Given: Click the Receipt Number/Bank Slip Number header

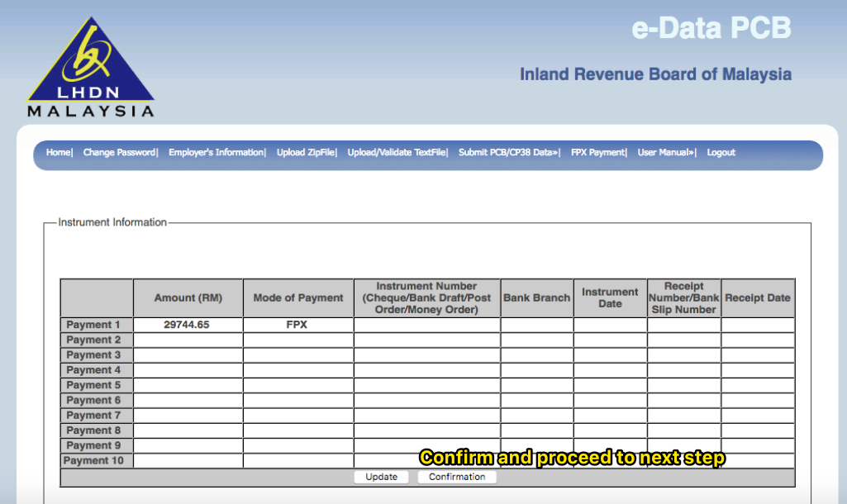Looking at the screenshot, I should (x=684, y=297).
